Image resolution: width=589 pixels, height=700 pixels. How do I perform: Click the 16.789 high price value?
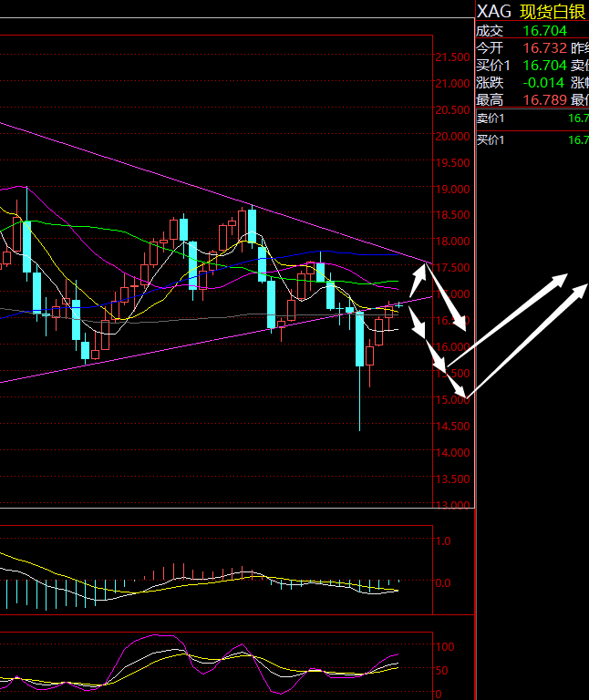[545, 100]
